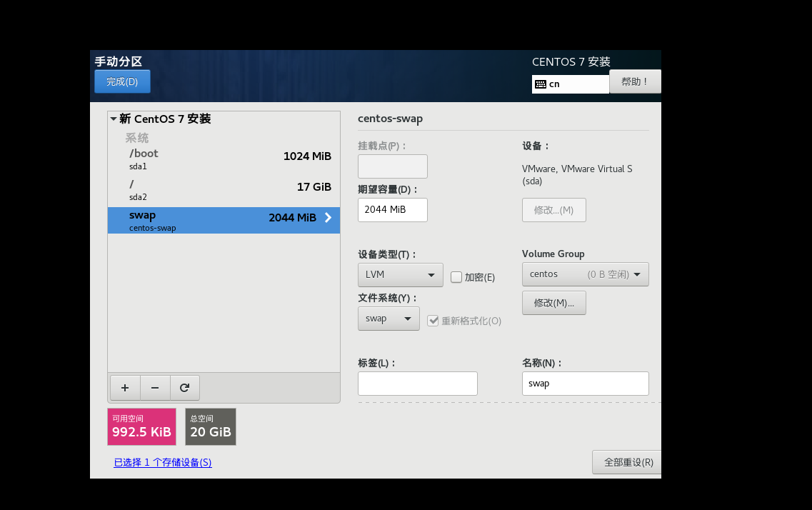Screen dimensions: 812x510
Task: Select the swap centos-swap partition row
Action: 224,220
